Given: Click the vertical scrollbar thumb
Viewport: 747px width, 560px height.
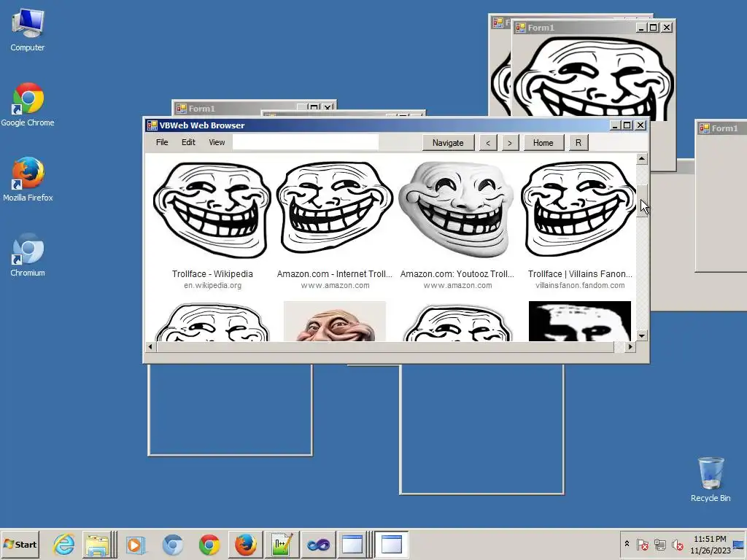Looking at the screenshot, I should point(642,201).
